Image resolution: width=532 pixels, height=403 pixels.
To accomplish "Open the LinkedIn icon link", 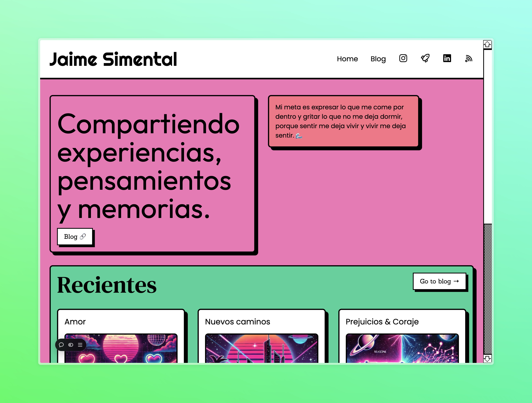I will point(447,58).
